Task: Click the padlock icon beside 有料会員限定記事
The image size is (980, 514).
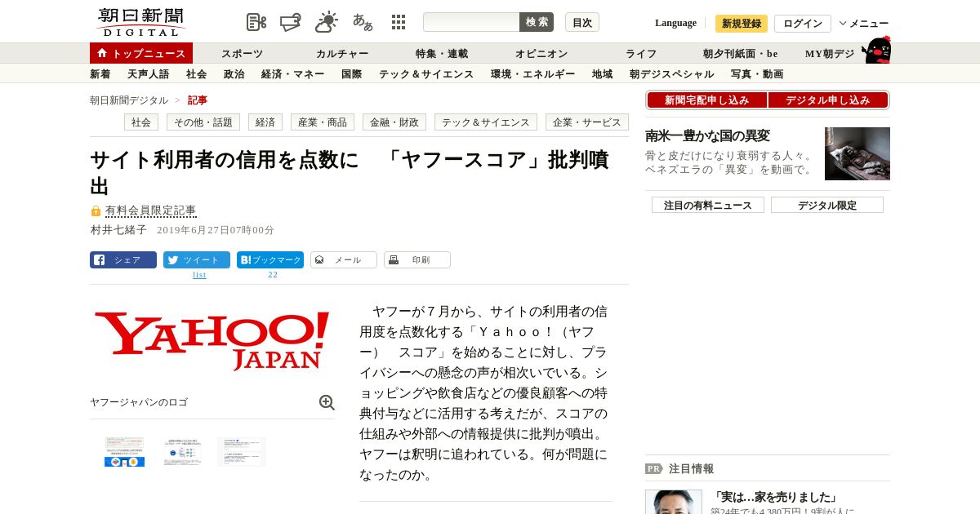Action: [96, 210]
